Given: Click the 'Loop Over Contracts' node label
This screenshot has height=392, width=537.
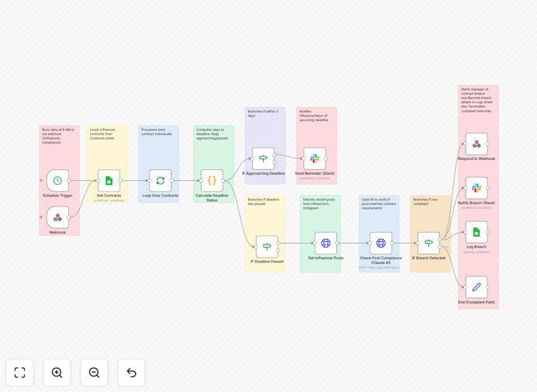Looking at the screenshot, I should 161,196.
